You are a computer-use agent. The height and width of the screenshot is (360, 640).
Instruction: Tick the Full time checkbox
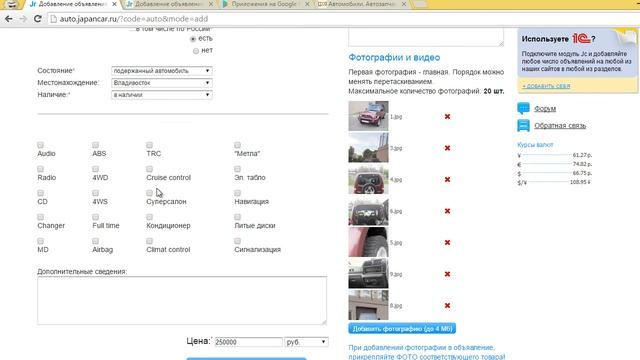coord(96,217)
